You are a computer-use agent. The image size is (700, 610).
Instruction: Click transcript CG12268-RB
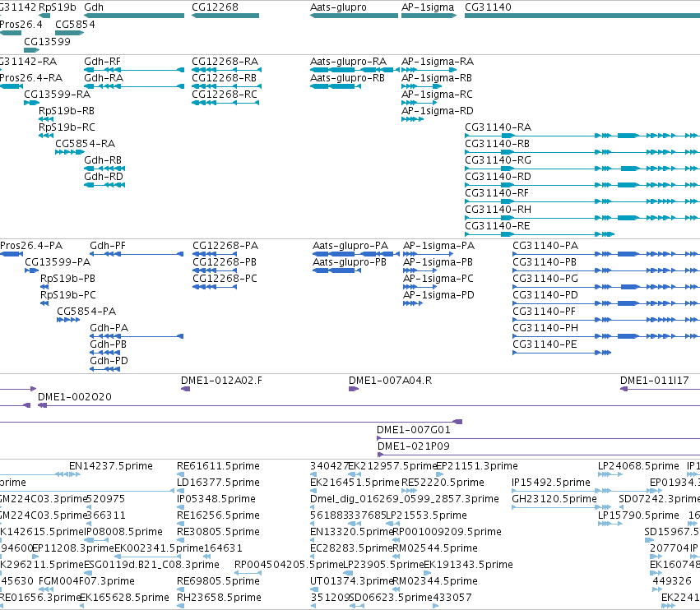(224, 77)
